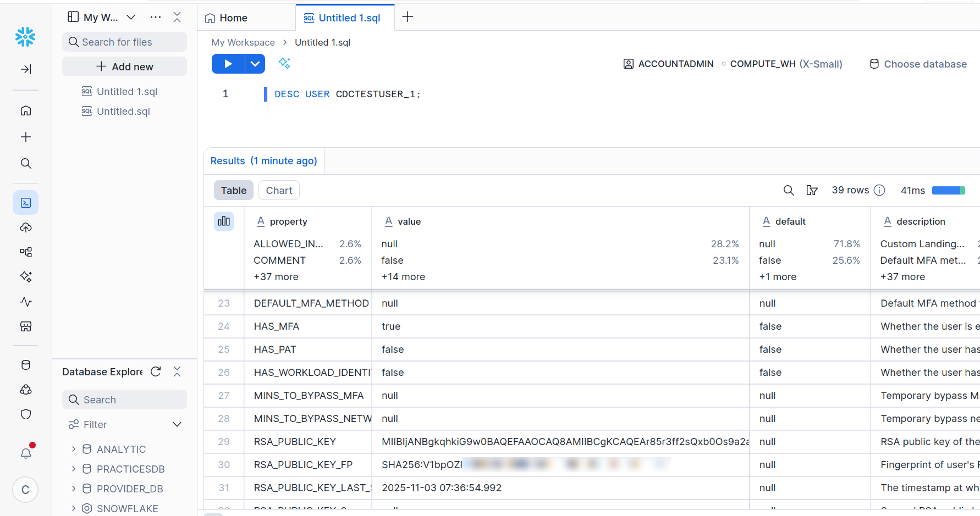Expand the ANALYTIC database node
The image size is (980, 516).
click(x=74, y=449)
